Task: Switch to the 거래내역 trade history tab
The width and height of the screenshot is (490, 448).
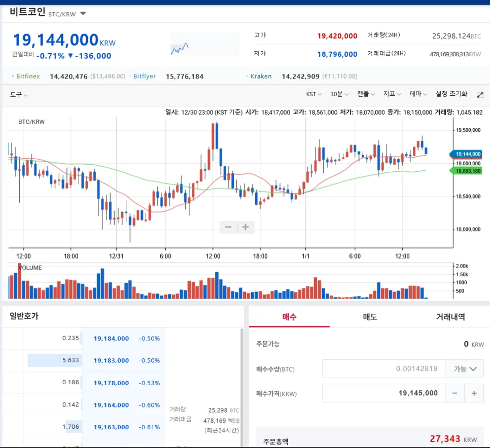Action: [x=450, y=317]
